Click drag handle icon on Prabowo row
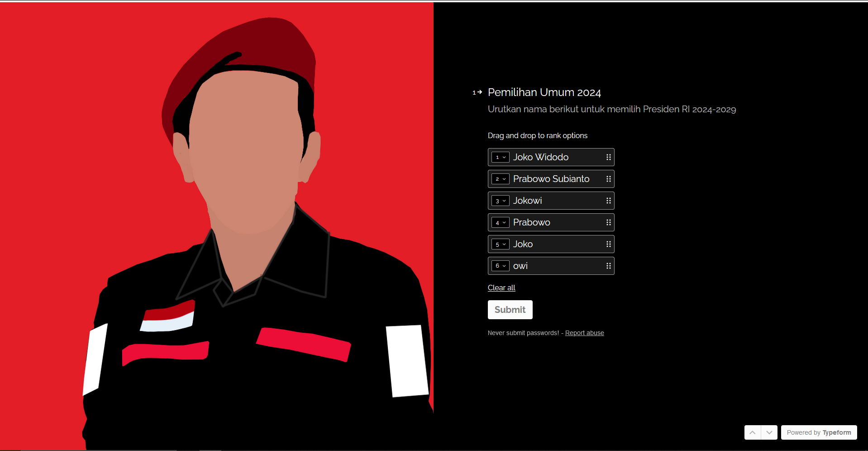868x451 pixels. click(x=609, y=222)
